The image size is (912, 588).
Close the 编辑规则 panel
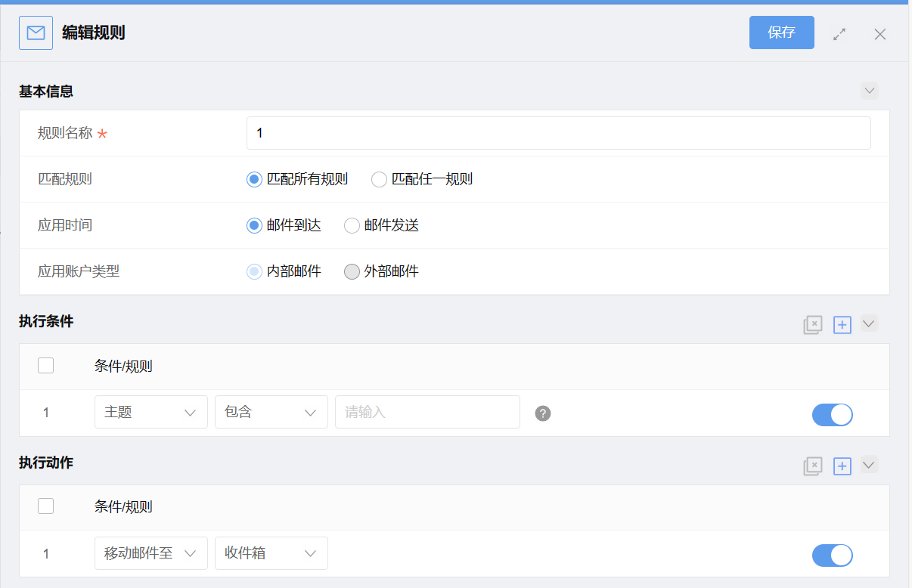click(x=879, y=34)
